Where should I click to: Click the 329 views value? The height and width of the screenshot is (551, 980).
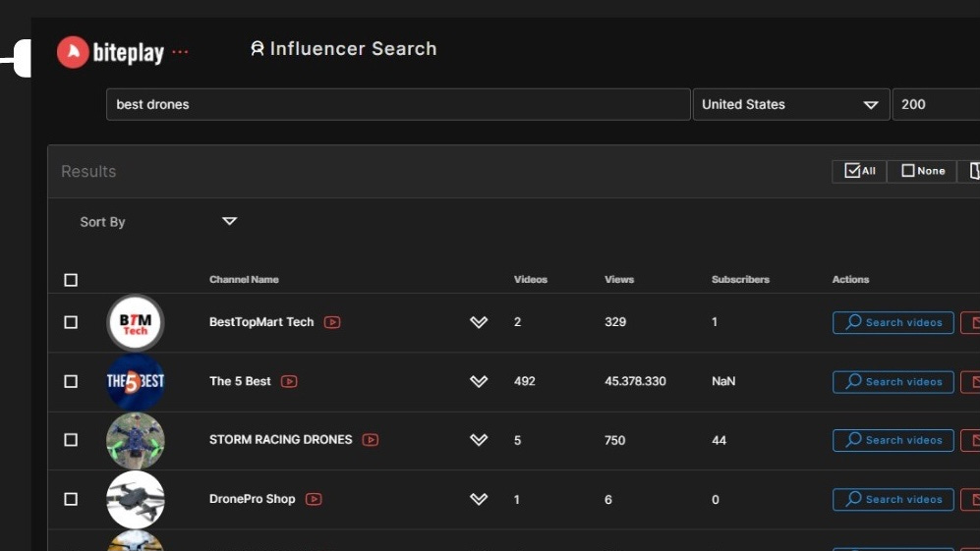[x=615, y=322]
